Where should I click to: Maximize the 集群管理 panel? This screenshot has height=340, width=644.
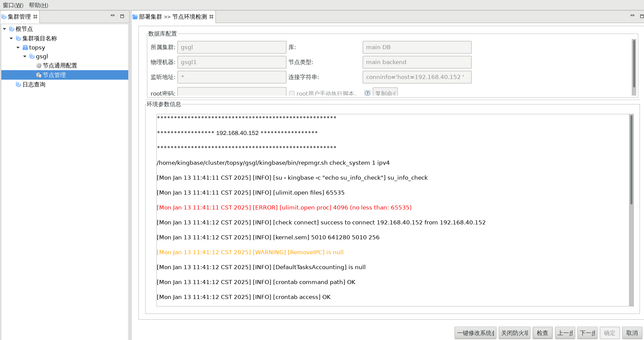[122, 16]
